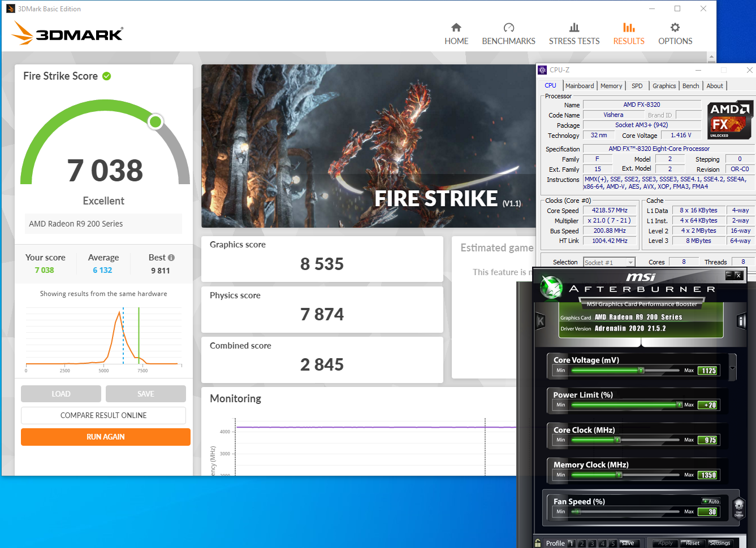
Task: Click the Memory Clock slider handle
Action: pos(619,475)
